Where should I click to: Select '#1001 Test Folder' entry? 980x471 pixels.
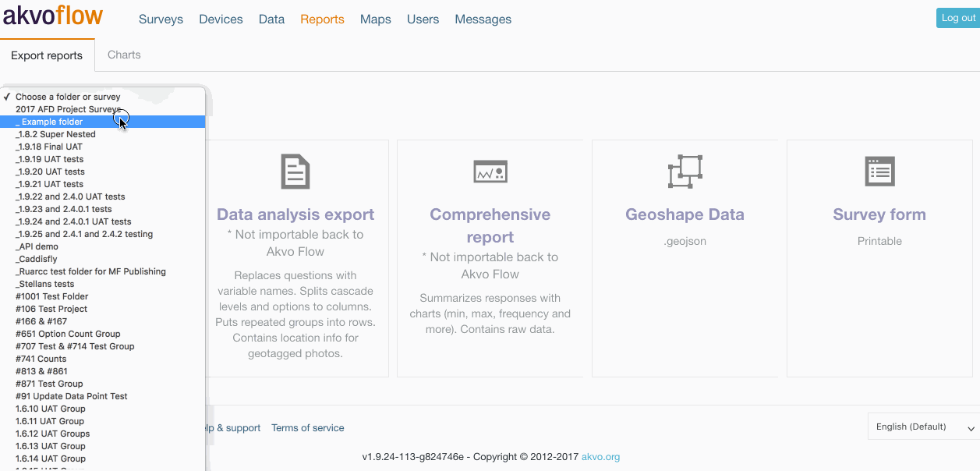tap(103, 296)
